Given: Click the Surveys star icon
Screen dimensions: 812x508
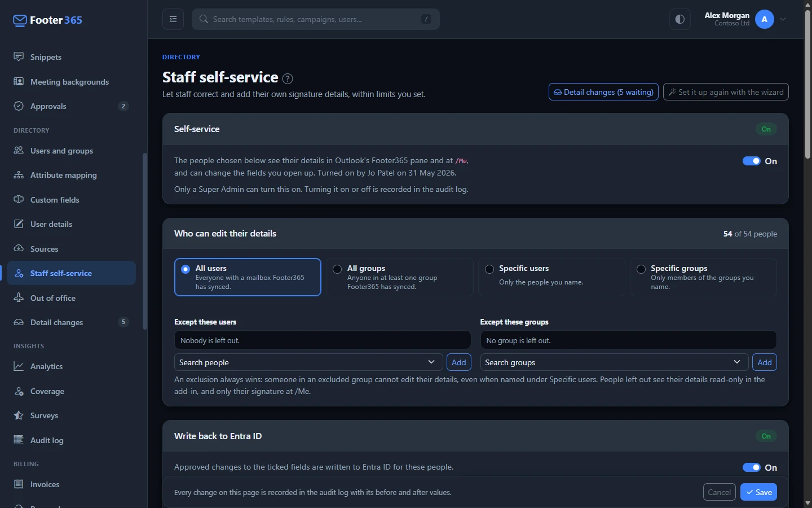Looking at the screenshot, I should [x=19, y=415].
